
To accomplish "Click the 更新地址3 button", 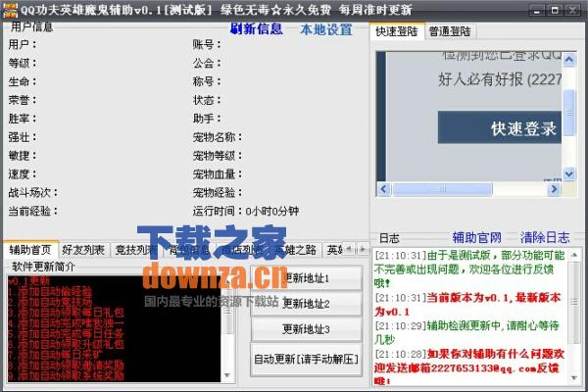I will point(306,329).
